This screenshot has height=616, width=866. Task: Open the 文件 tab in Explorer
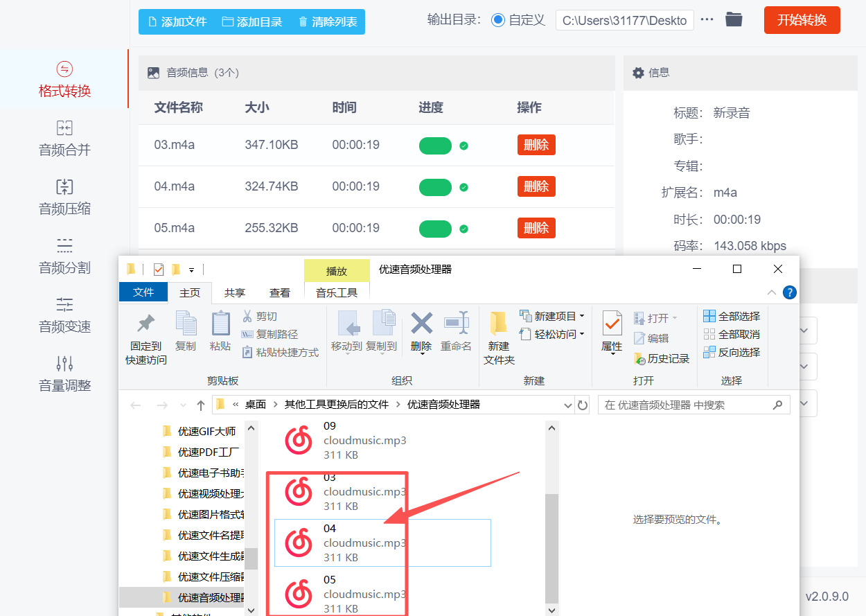click(143, 292)
